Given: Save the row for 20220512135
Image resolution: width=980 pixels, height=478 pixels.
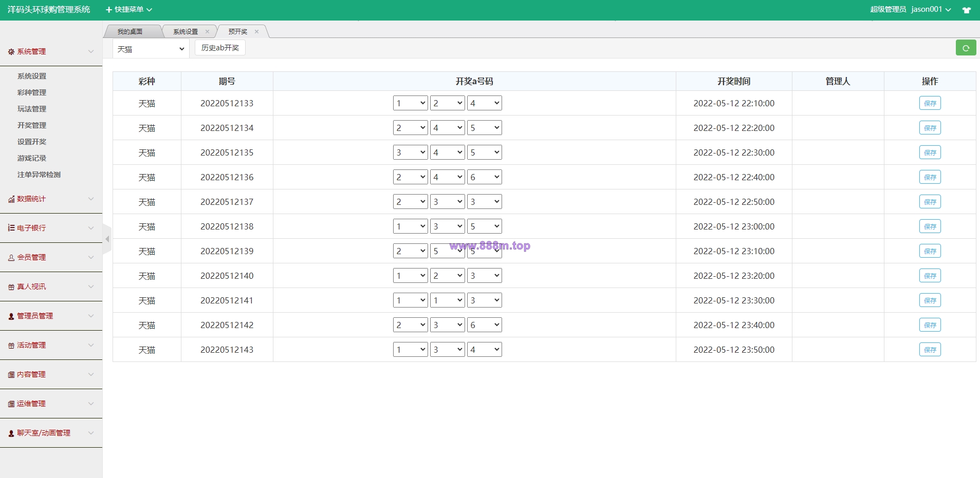Looking at the screenshot, I should coord(930,152).
